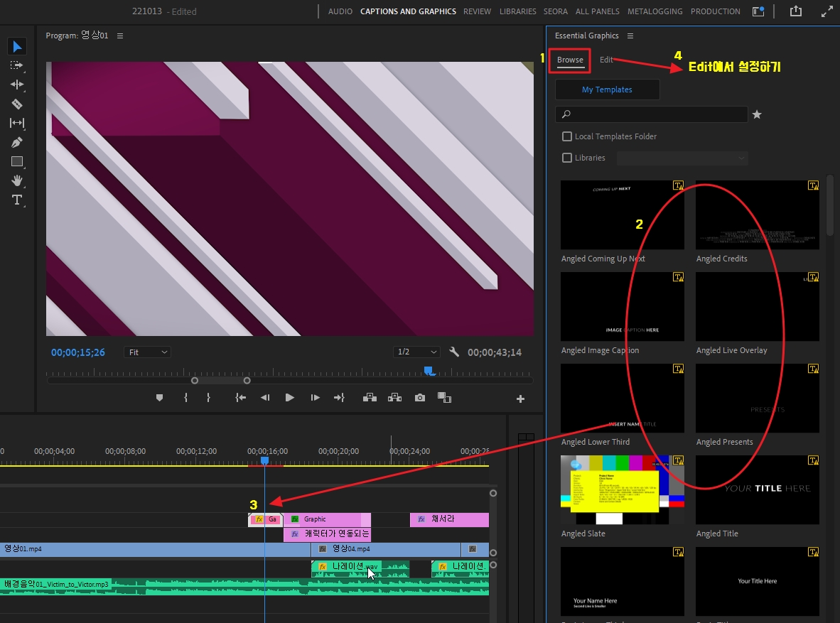Switch to the METALOGGING workspace
Image resolution: width=840 pixels, height=623 pixels.
[x=655, y=11]
